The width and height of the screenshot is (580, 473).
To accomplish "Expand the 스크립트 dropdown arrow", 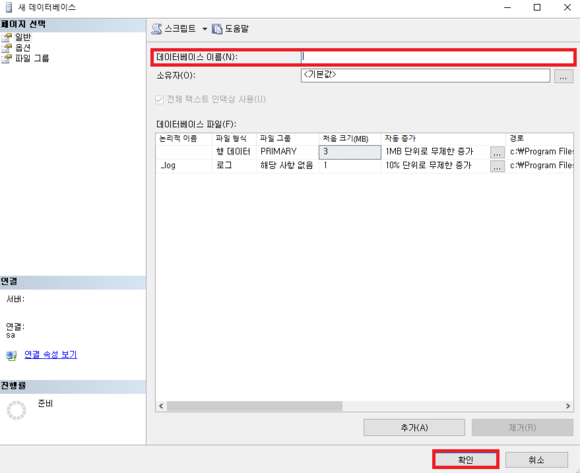I will click(205, 29).
